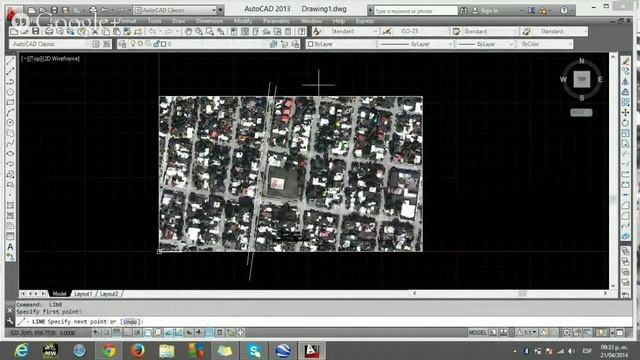Click the Undo option in command line
The image size is (640, 360).
tap(130, 322)
